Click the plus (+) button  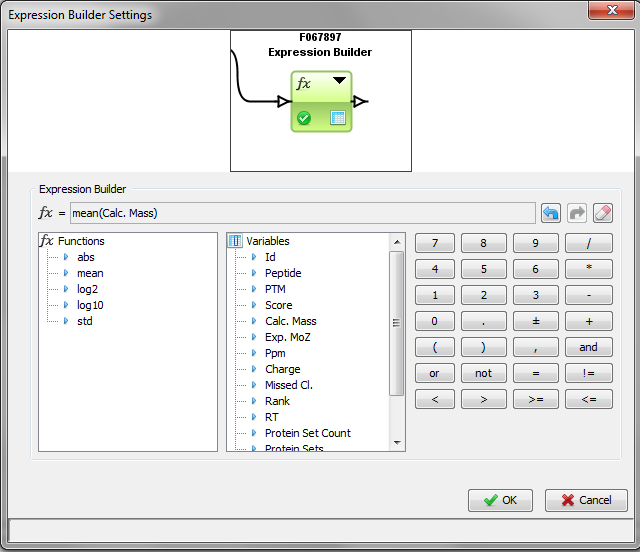click(x=589, y=321)
